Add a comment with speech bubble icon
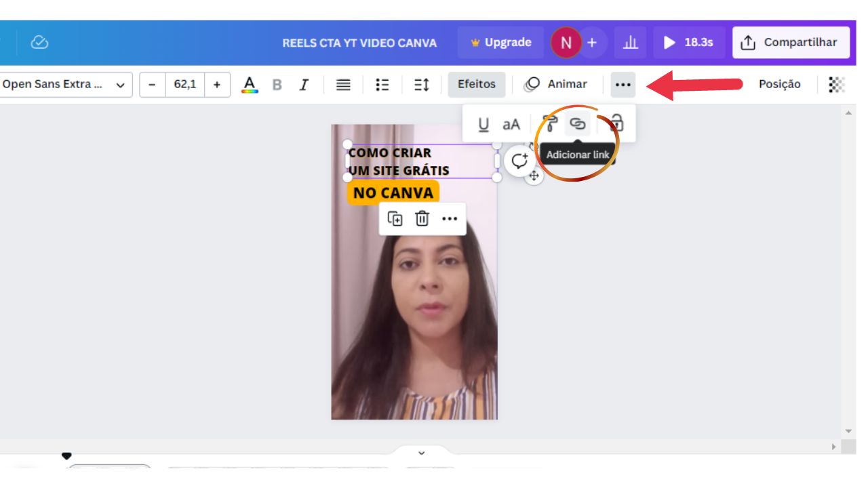Image resolution: width=868 pixels, height=488 pixels. pos(519,161)
